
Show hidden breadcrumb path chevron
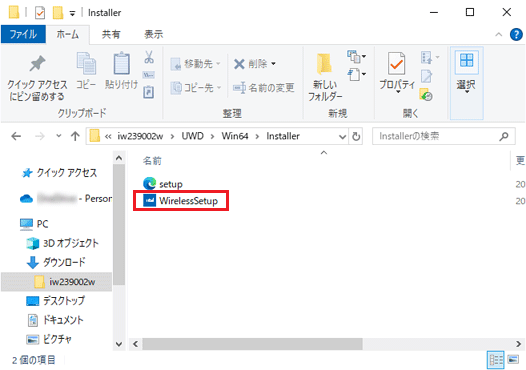[x=108, y=136]
